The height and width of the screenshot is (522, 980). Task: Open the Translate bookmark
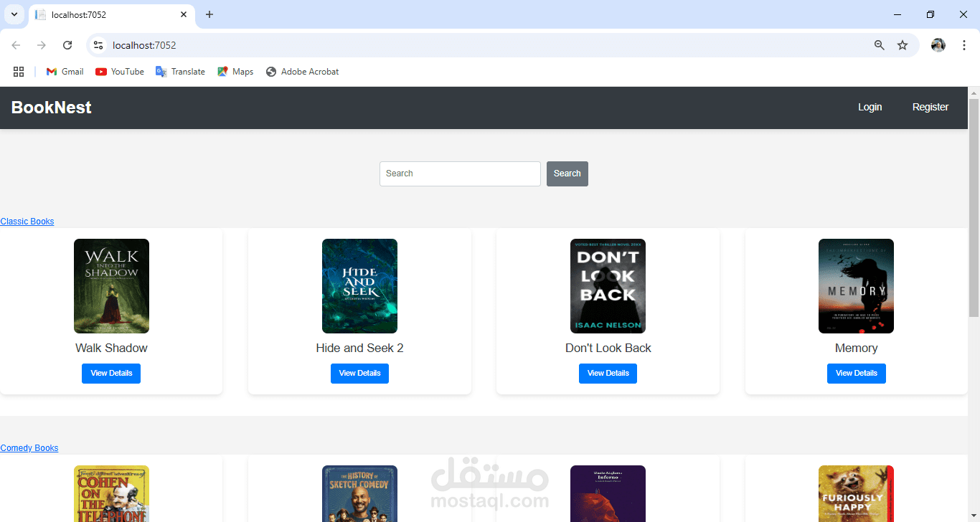(x=180, y=72)
